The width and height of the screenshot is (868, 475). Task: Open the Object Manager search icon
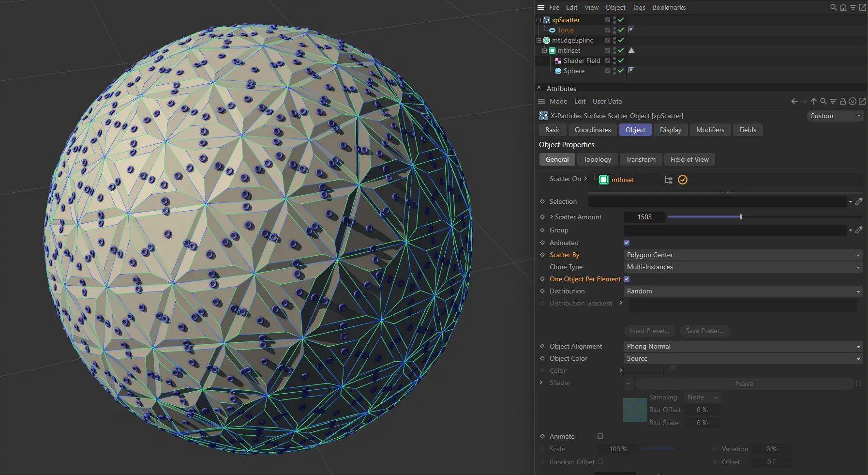[833, 7]
